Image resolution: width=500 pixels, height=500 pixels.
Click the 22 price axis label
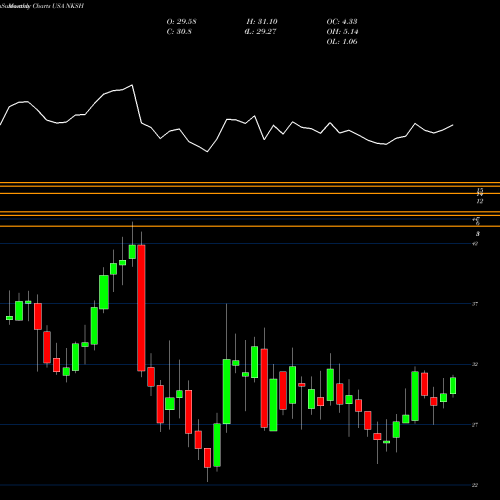pos(475,485)
